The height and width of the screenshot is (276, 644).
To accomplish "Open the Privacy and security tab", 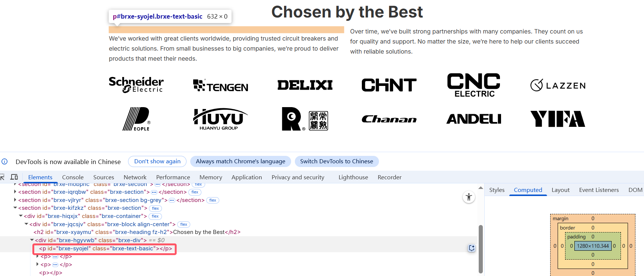I will tap(298, 177).
